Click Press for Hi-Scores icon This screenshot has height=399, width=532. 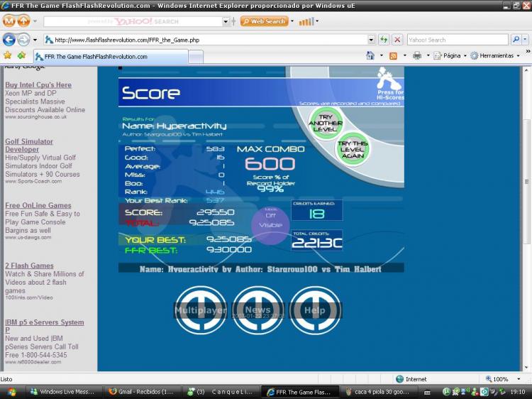click(x=389, y=84)
